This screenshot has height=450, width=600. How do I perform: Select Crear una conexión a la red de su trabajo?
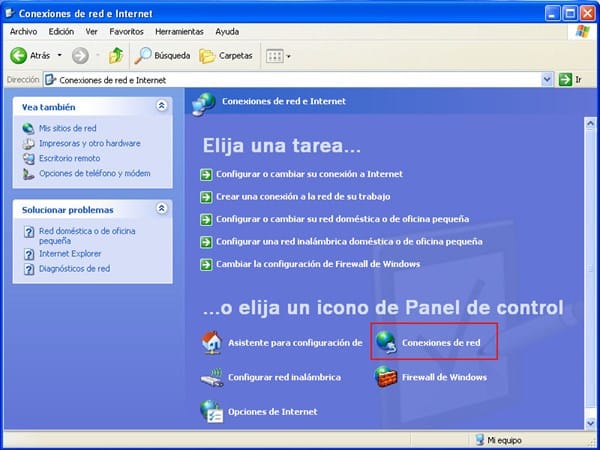point(303,197)
